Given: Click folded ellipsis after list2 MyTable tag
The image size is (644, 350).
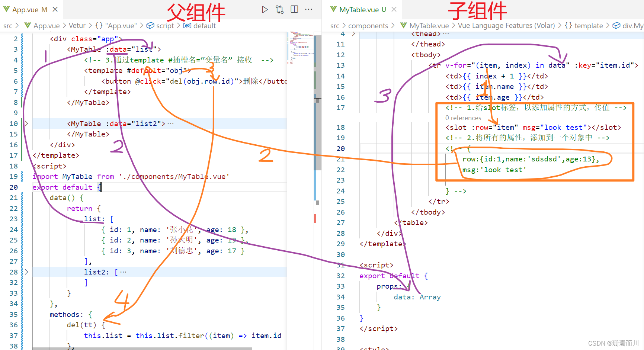Looking at the screenshot, I should tap(170, 123).
